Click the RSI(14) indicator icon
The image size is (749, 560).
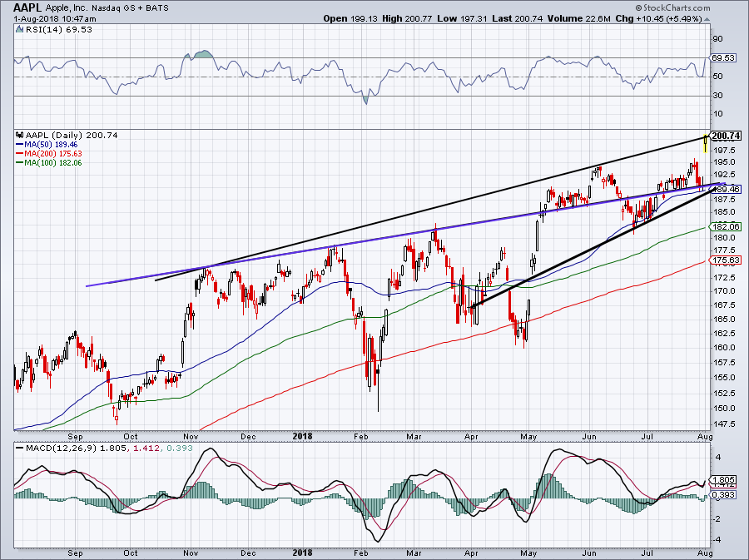click(19, 30)
